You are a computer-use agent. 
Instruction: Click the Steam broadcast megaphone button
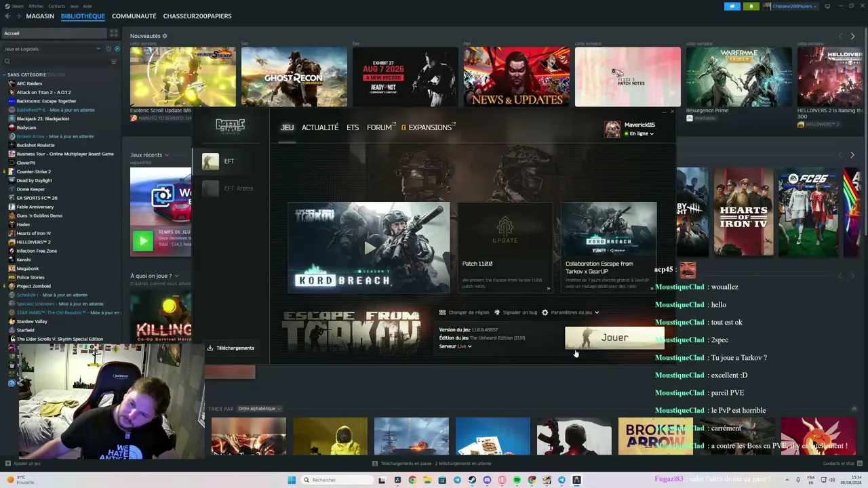[732, 6]
